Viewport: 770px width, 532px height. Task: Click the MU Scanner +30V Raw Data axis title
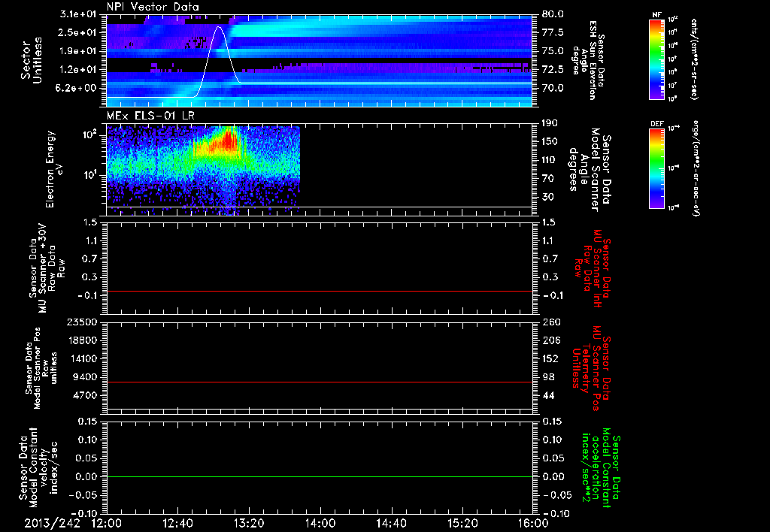coord(47,268)
